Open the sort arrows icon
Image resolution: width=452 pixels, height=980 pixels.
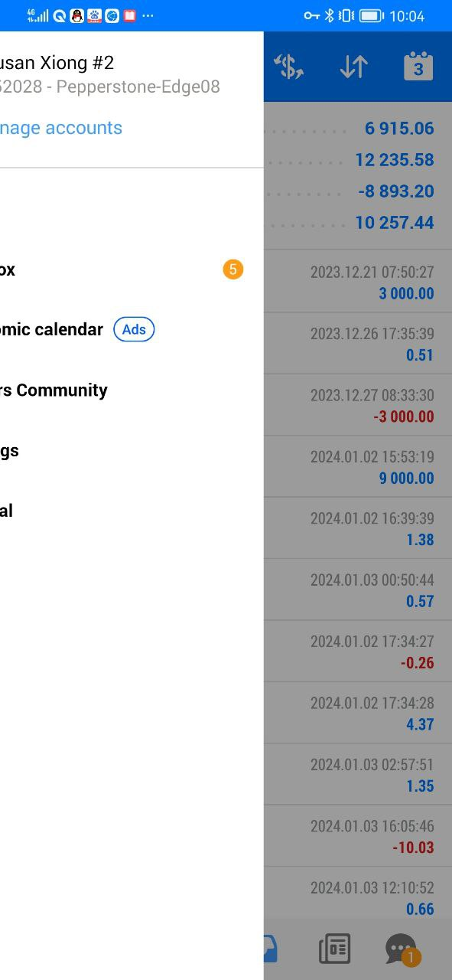[x=353, y=67]
